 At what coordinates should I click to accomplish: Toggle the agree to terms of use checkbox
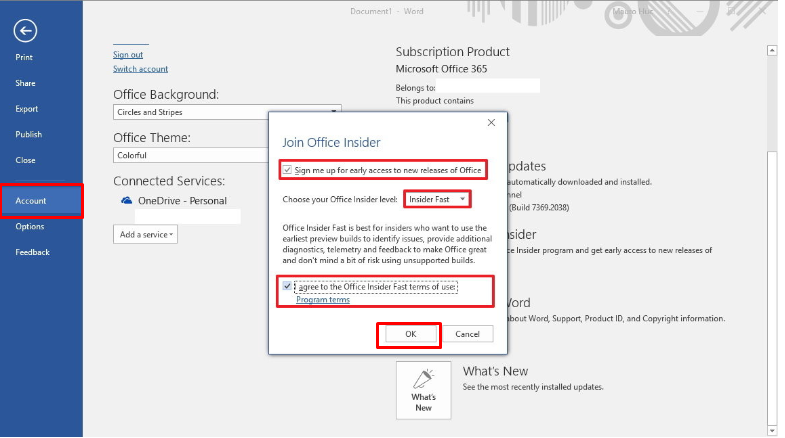(287, 286)
